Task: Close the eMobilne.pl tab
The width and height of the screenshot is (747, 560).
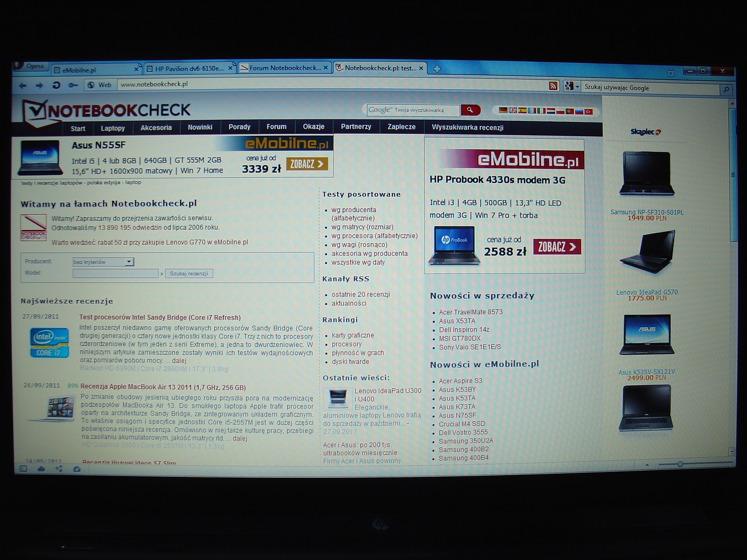Action: coord(136,69)
